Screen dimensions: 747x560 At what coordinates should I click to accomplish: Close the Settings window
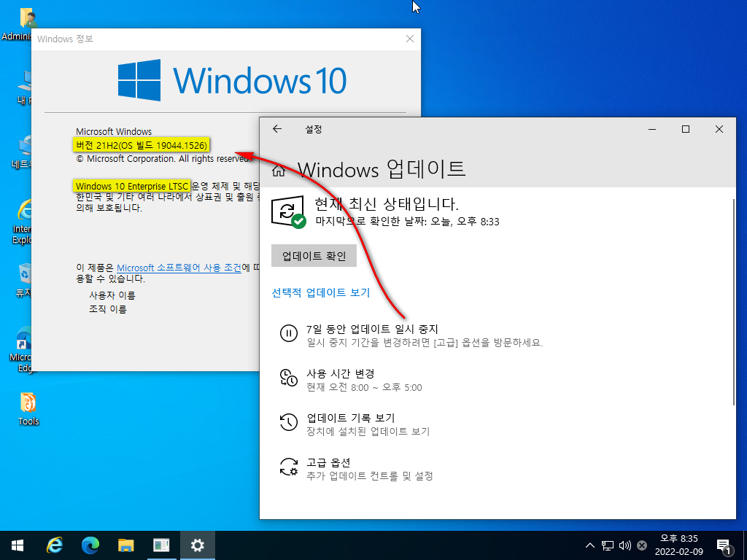click(719, 129)
